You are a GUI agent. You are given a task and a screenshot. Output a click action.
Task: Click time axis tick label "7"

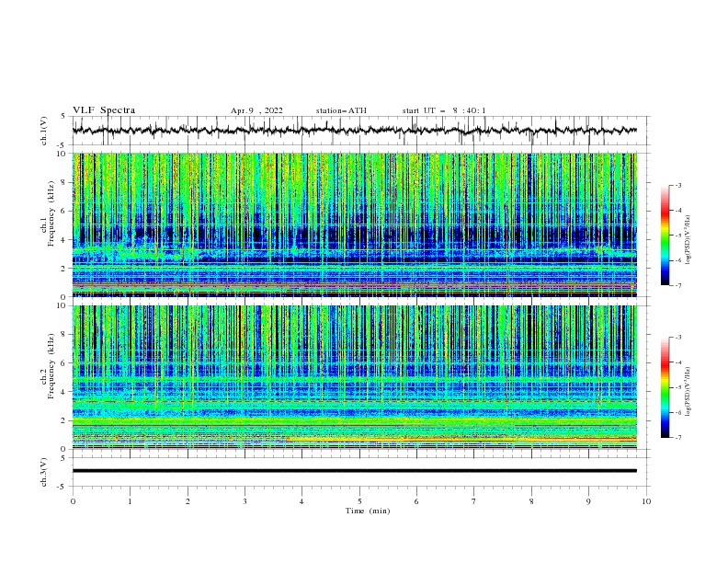click(x=474, y=501)
